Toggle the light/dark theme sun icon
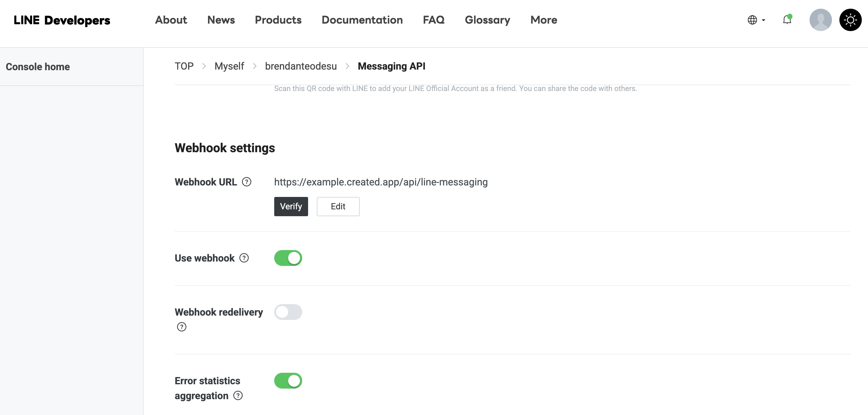This screenshot has height=415, width=868. tap(850, 20)
